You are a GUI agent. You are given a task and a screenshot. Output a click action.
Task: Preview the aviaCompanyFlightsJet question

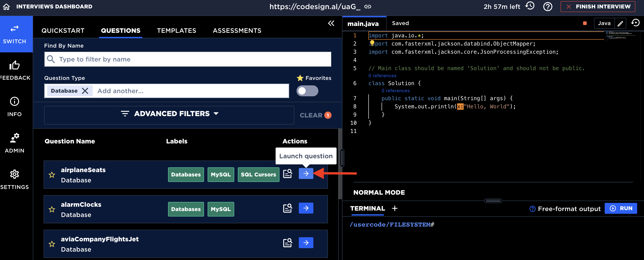(287, 243)
